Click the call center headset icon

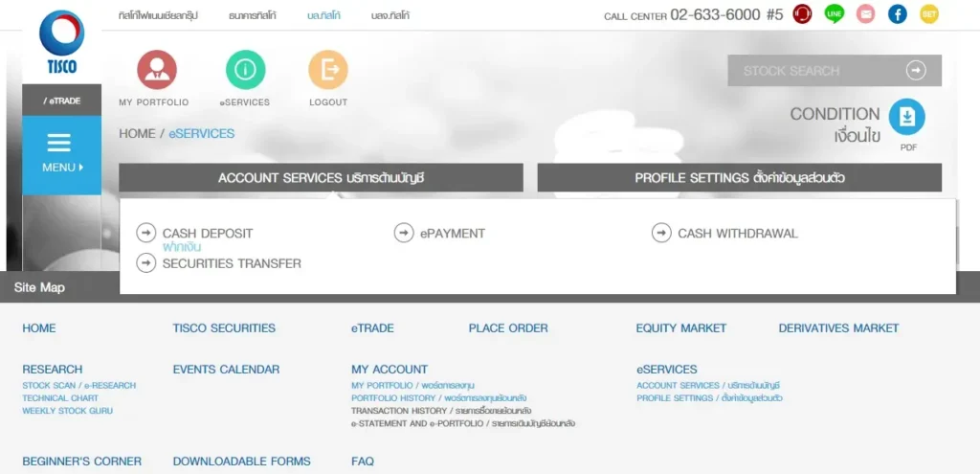tap(802, 13)
